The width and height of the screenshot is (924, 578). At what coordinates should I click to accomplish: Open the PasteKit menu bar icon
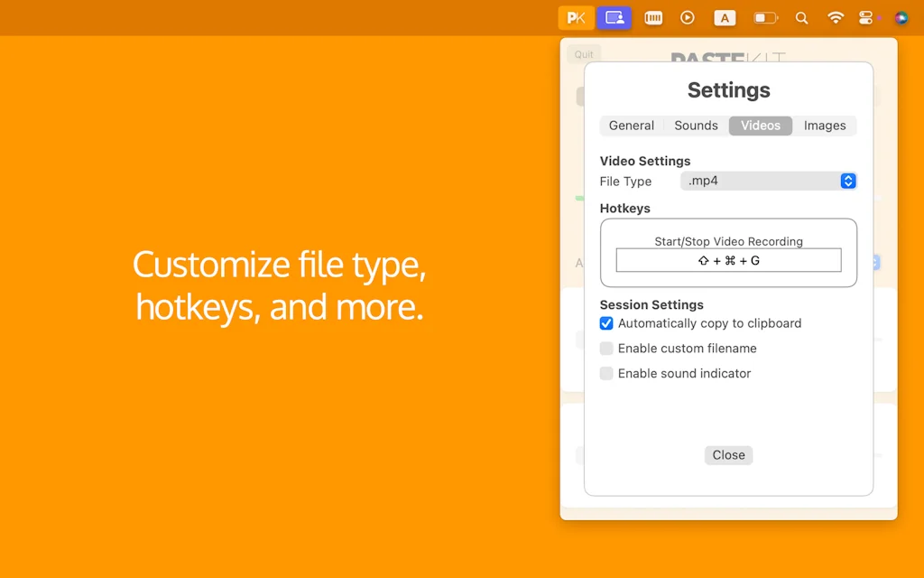pyautogui.click(x=576, y=17)
